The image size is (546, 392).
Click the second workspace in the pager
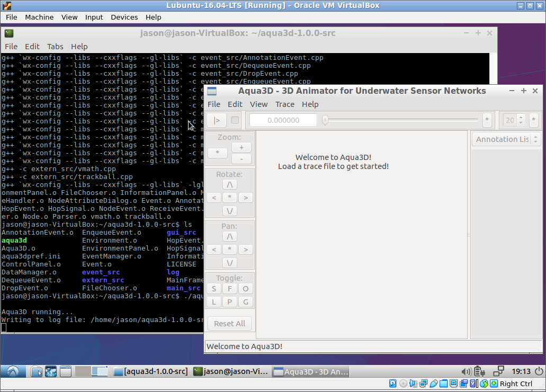[100, 371]
